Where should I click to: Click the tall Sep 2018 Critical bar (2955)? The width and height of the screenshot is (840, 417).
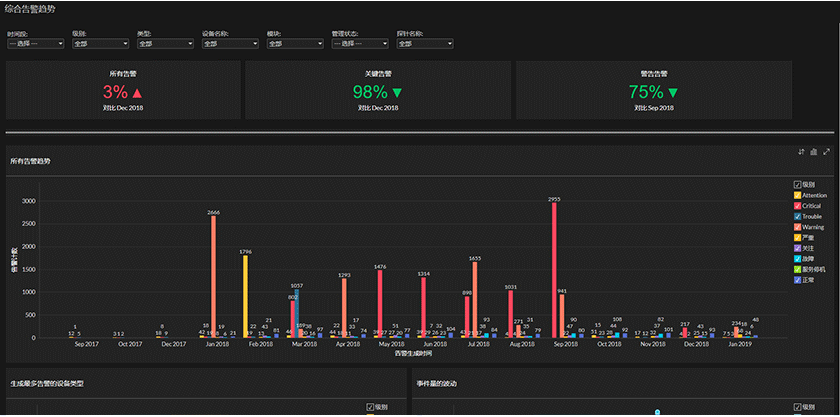click(x=554, y=270)
